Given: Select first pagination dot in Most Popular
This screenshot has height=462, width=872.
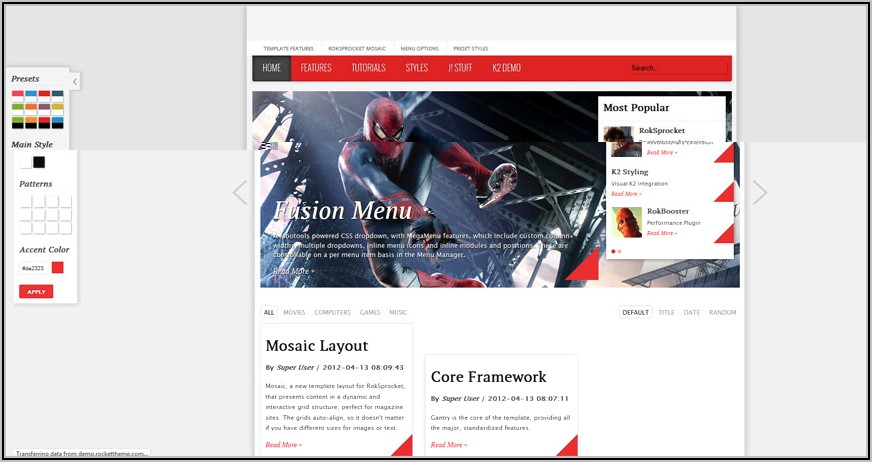Looking at the screenshot, I should [x=613, y=251].
